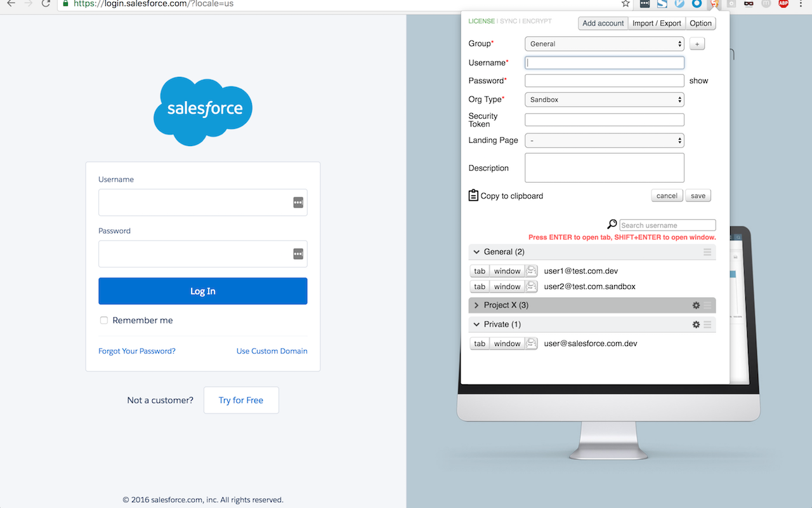The image size is (812, 508).
Task: Click show to reveal the Password field
Action: point(698,81)
